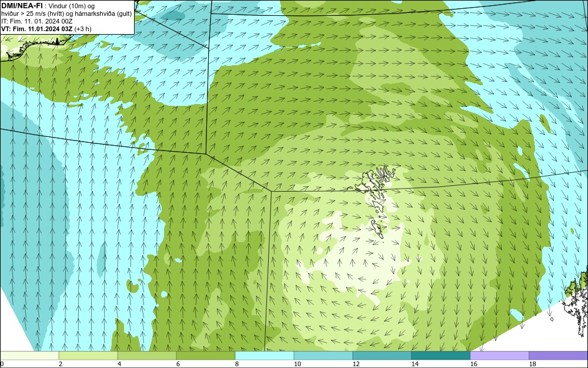Click the 4–6 m/s green legend swatch

(147, 355)
